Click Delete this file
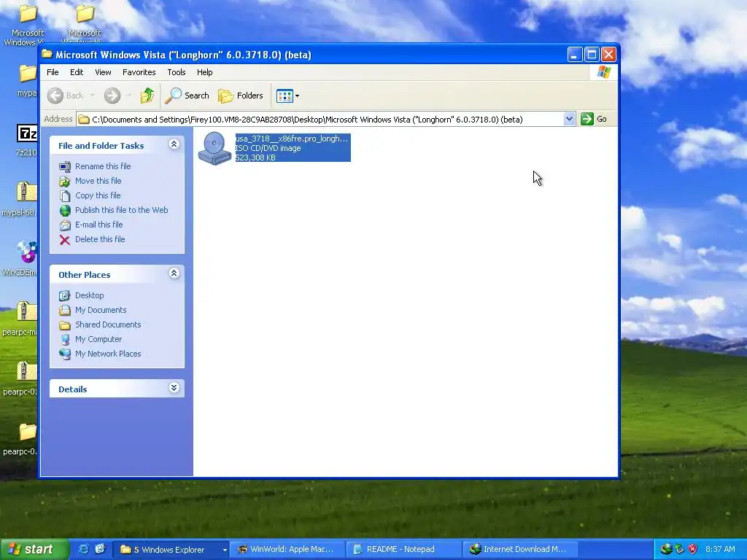Screen dimensions: 747x560 [x=100, y=239]
